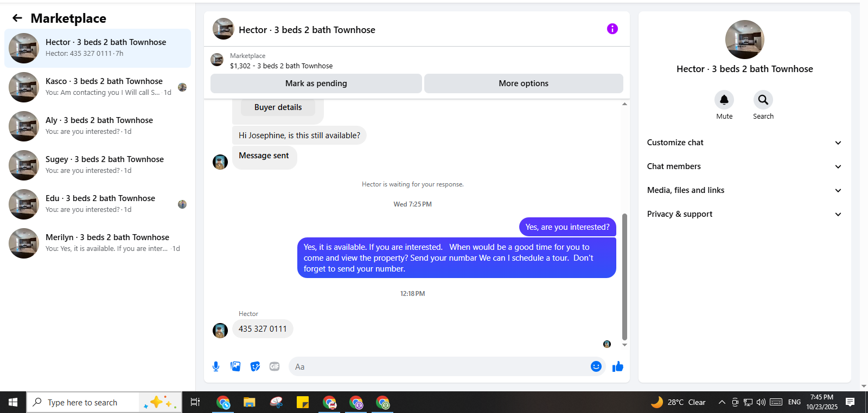Go back using the Marketplace arrow

pos(17,18)
